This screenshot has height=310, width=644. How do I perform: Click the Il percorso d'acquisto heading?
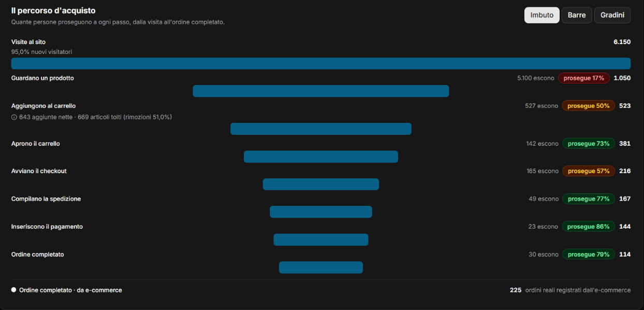[53, 10]
